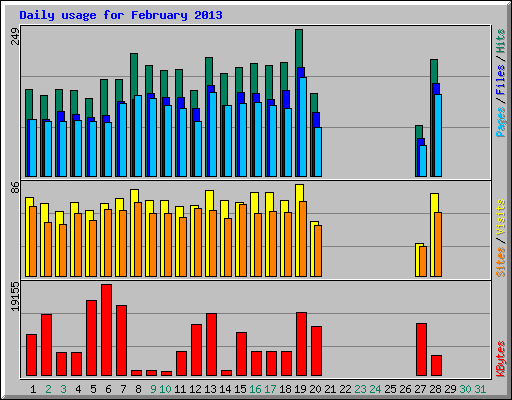Click day label '11' on the x-axis
Image resolution: width=512 pixels, height=400 pixels.
click(x=180, y=389)
